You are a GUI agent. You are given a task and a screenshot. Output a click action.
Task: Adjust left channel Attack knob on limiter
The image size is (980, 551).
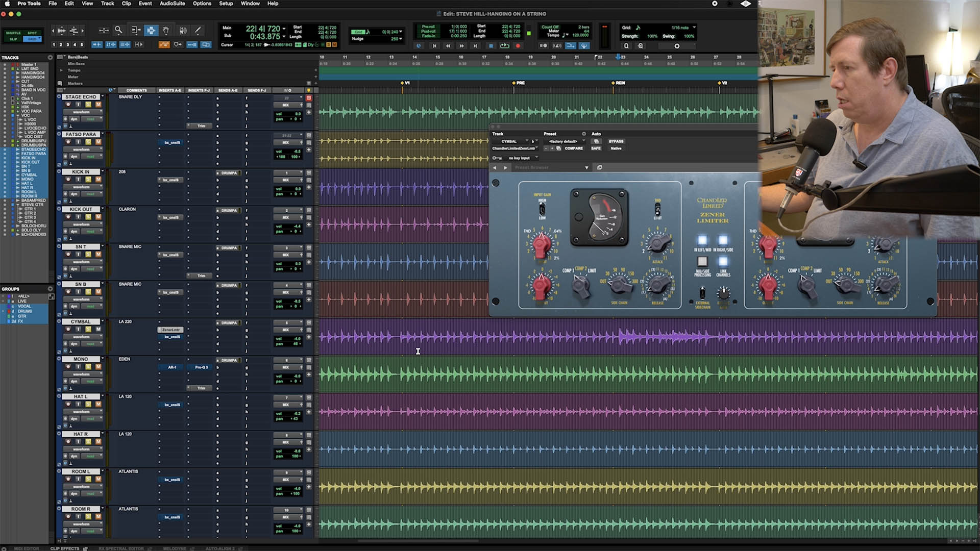coord(657,243)
